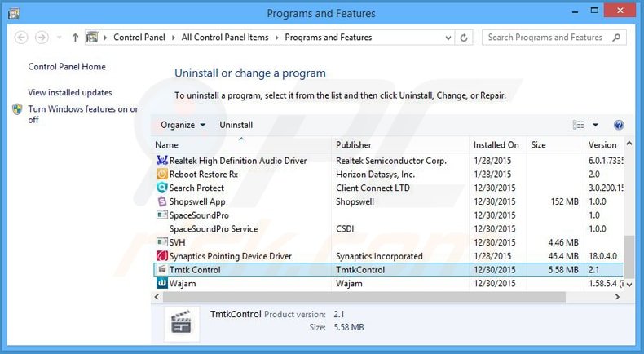The width and height of the screenshot is (644, 354).
Task: Click the Control Panel icon in the address bar
Action: [92, 37]
